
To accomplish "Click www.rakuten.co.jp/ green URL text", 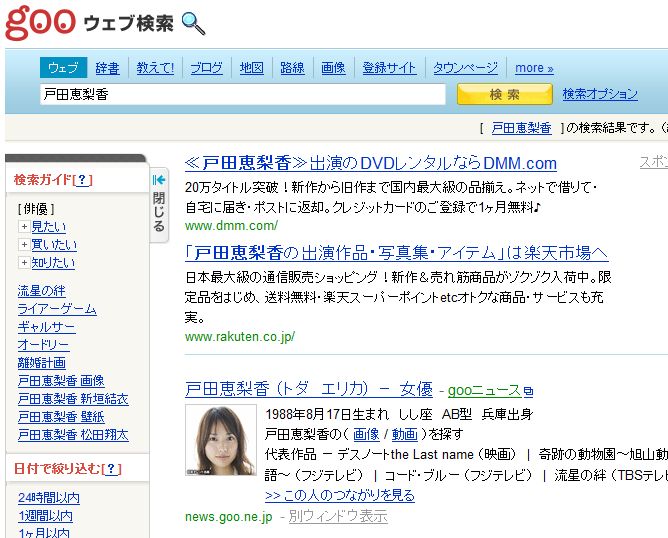I will [x=240, y=337].
